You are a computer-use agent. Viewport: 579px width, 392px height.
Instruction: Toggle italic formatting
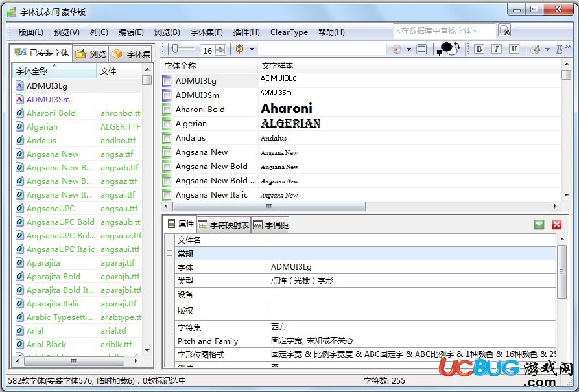(496, 49)
